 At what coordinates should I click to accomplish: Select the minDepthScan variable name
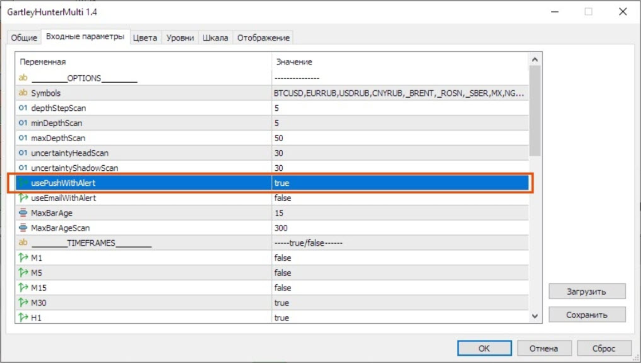pyautogui.click(x=57, y=123)
